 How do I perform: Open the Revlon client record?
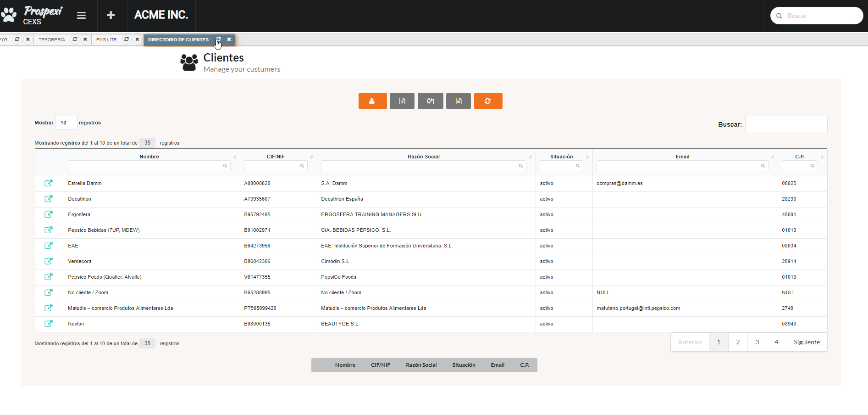pos(48,324)
